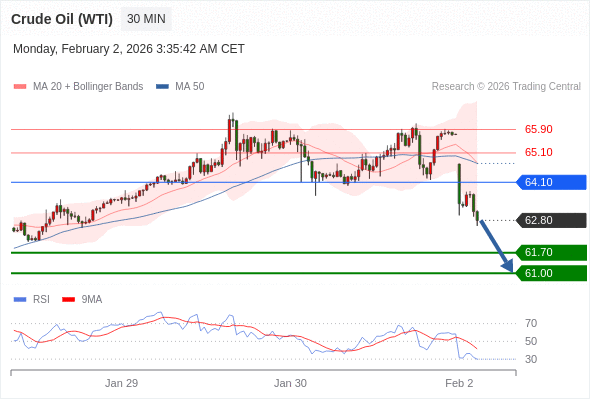Click the MA 50 legend label
This screenshot has width=590, height=400.
(190, 87)
